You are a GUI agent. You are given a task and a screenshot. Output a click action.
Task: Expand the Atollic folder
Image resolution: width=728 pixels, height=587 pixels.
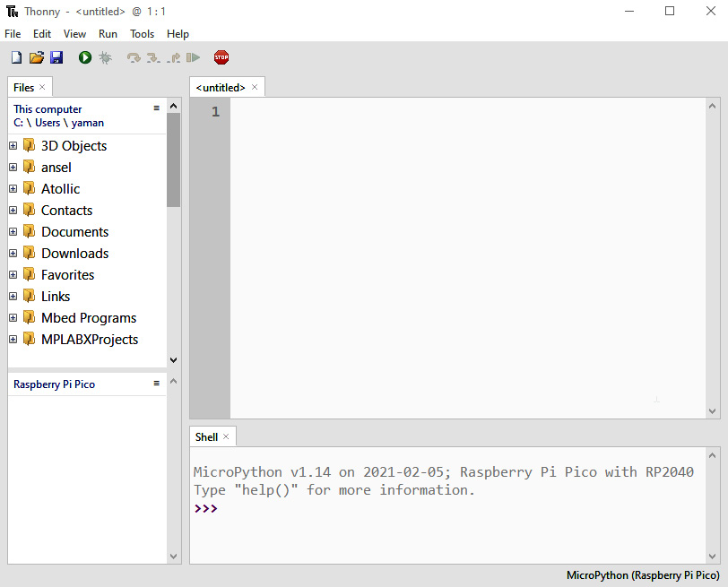pyautogui.click(x=13, y=189)
